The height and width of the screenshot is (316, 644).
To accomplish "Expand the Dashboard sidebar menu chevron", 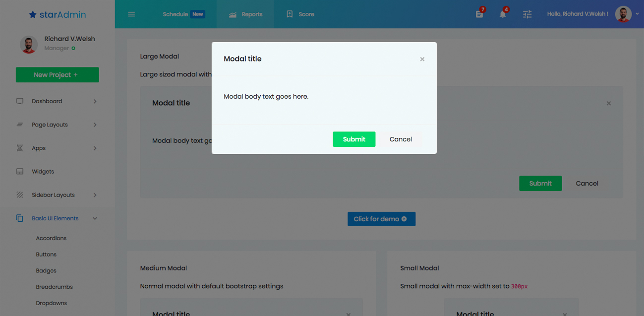I will tap(95, 101).
